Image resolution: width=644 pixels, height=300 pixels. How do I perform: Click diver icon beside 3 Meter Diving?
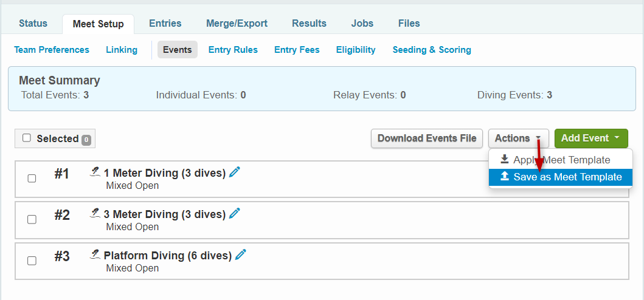tap(95, 214)
